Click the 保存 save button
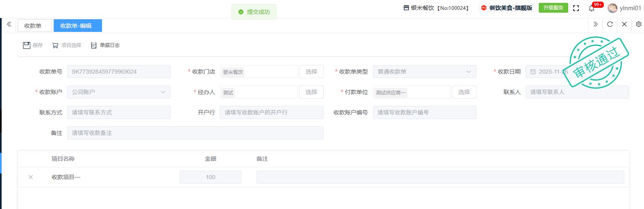Screen dimensions: 644x209 33,45
